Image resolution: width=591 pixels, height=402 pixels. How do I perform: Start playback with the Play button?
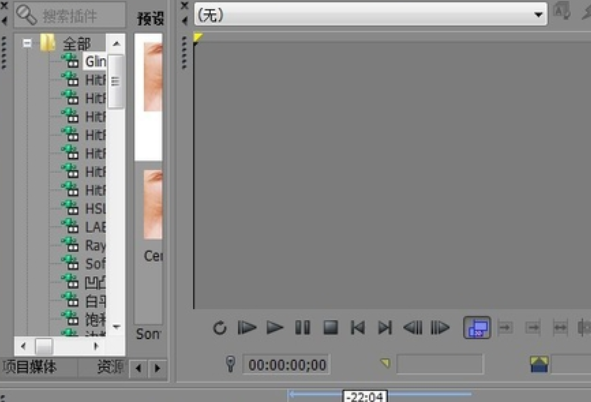(275, 327)
